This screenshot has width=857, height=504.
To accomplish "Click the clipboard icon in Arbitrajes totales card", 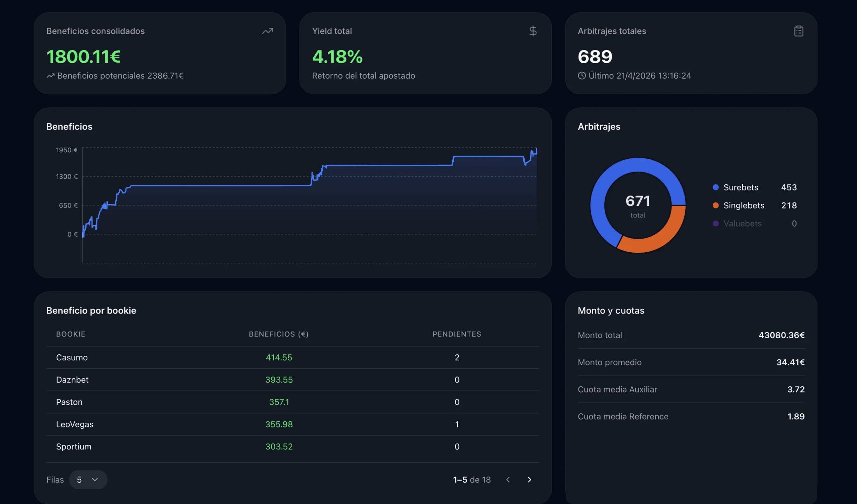I will (798, 31).
